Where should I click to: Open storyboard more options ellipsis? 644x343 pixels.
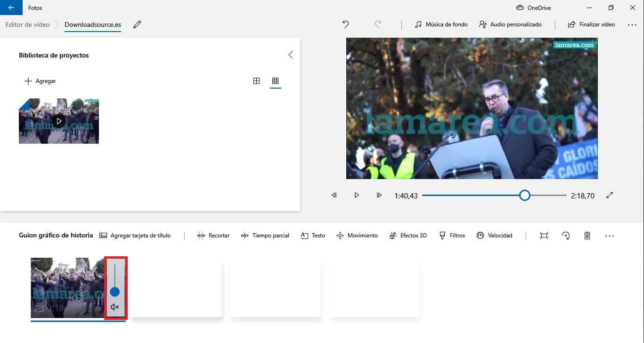pyautogui.click(x=610, y=236)
